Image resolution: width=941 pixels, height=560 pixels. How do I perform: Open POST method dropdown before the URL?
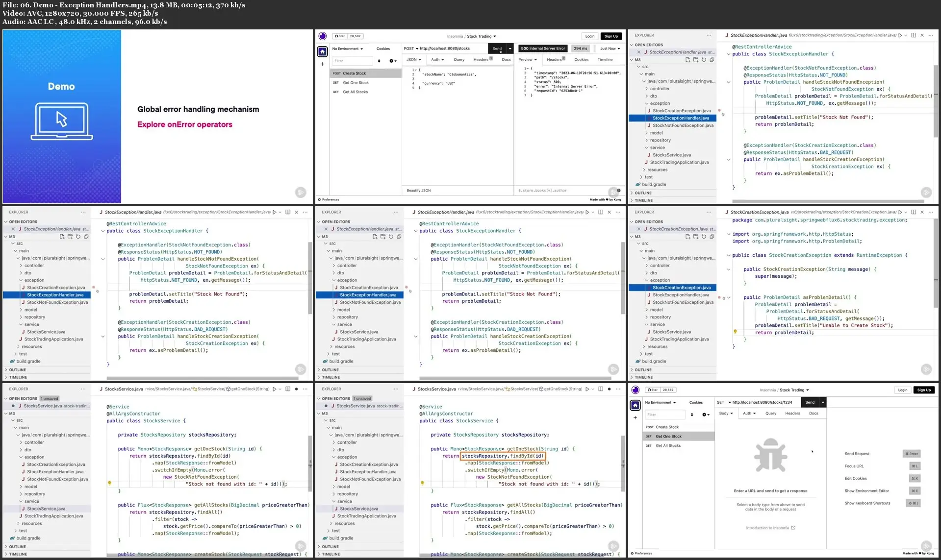coord(411,49)
